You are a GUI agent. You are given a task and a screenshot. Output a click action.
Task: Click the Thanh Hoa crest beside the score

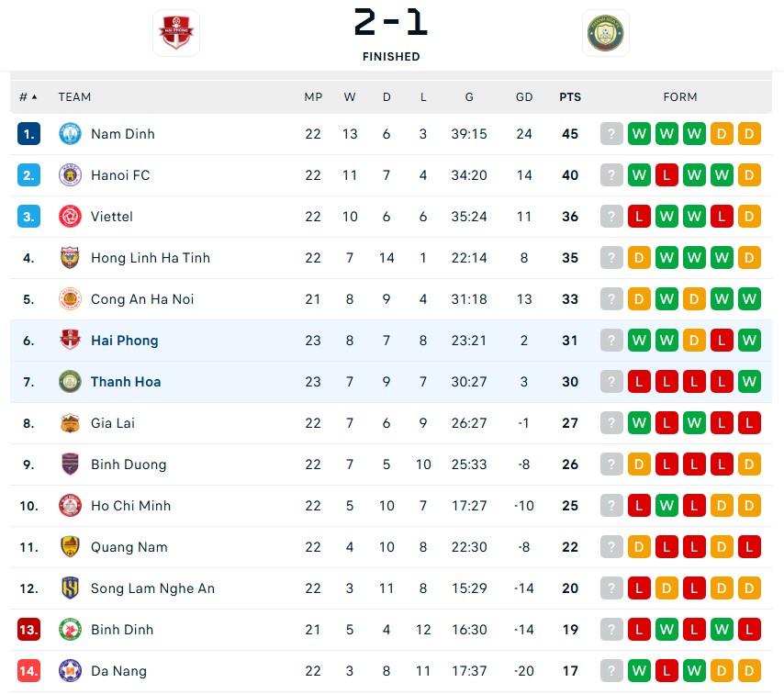pyautogui.click(x=606, y=33)
